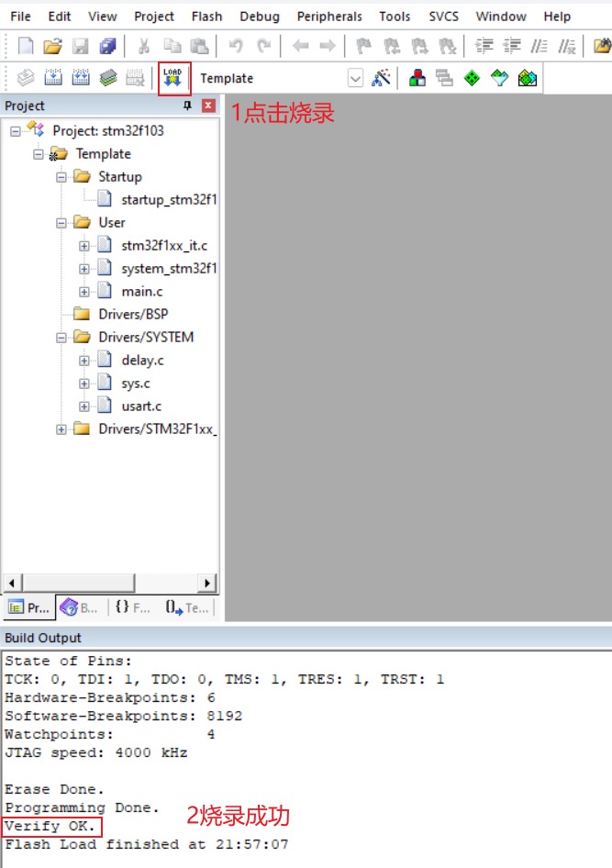This screenshot has width=612, height=868.
Task: Select system_stm32f1 file in tree
Action: tap(169, 269)
